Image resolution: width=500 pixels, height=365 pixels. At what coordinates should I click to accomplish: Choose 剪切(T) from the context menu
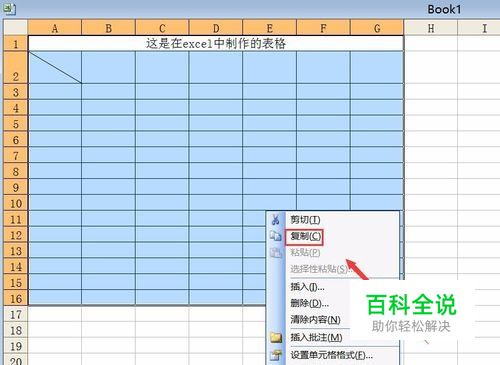[305, 220]
